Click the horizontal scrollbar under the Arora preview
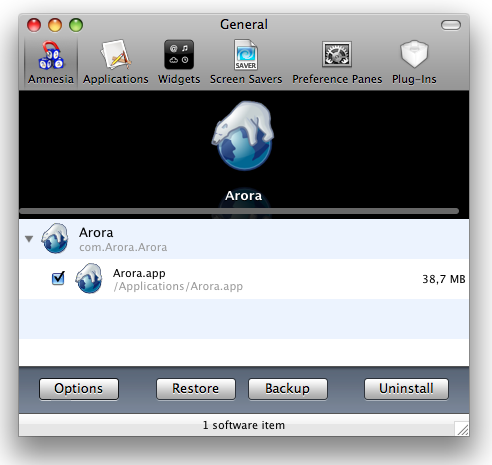 (x=239, y=211)
